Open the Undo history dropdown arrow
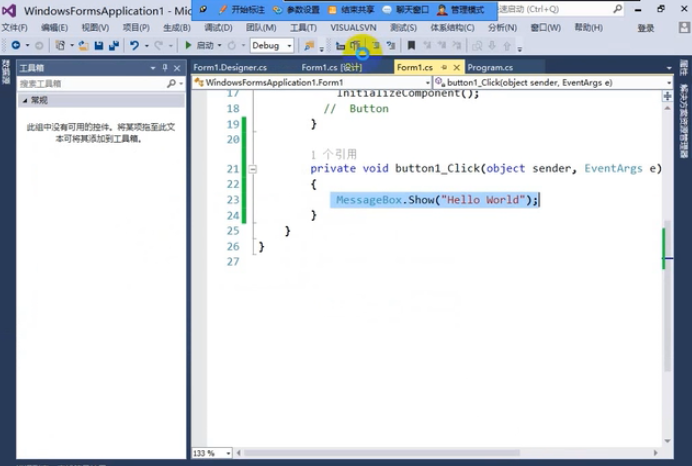The height and width of the screenshot is (466, 692). [146, 45]
